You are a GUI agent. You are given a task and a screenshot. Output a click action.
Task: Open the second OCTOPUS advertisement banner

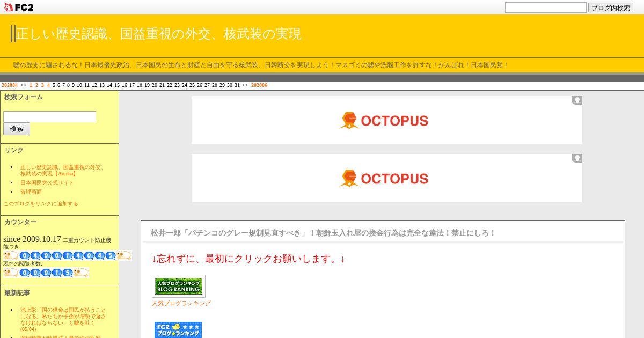387,178
